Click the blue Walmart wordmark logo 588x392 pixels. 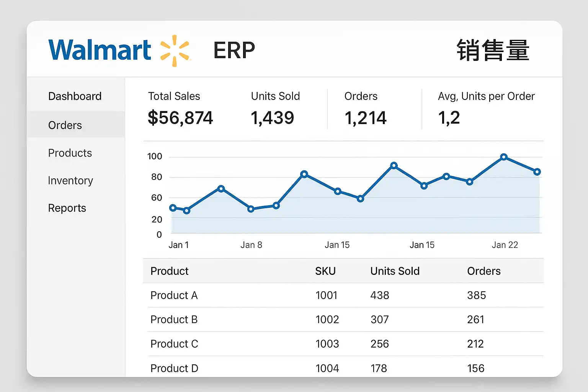pyautogui.click(x=100, y=50)
